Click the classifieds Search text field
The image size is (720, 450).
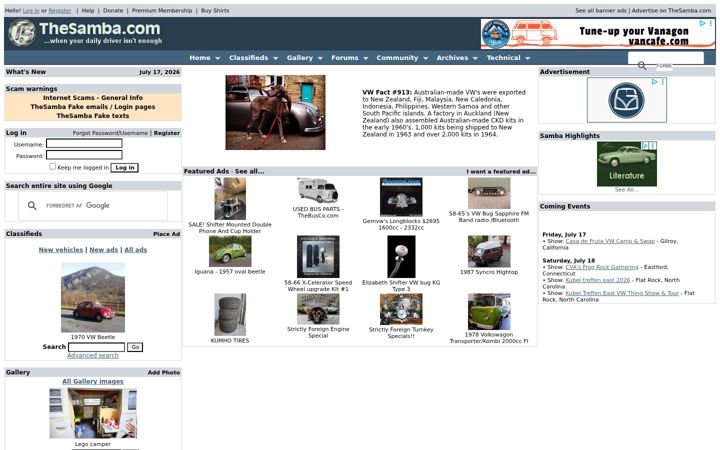tap(96, 347)
